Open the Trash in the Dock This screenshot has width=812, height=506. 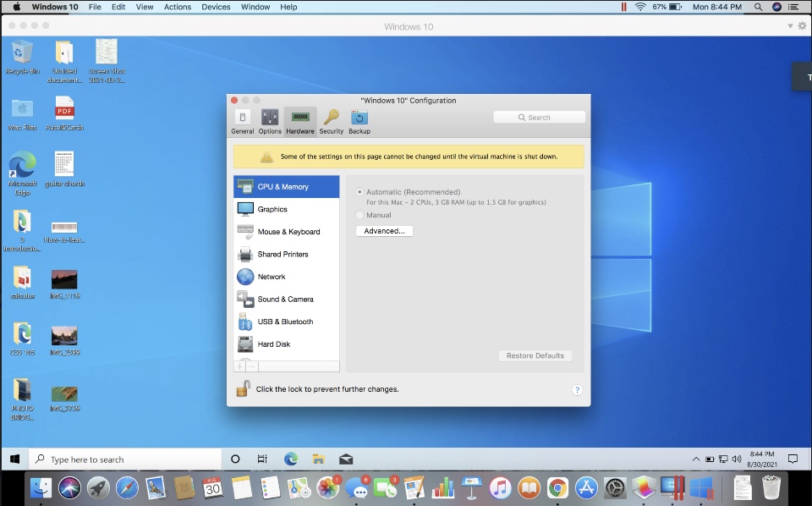pos(771,488)
